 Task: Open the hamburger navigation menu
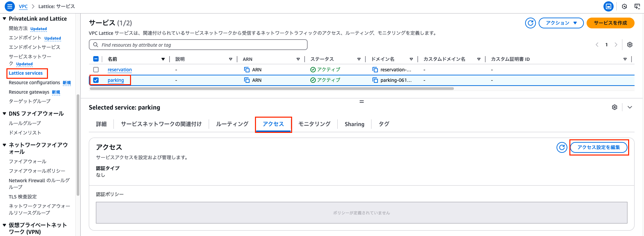pyautogui.click(x=9, y=6)
